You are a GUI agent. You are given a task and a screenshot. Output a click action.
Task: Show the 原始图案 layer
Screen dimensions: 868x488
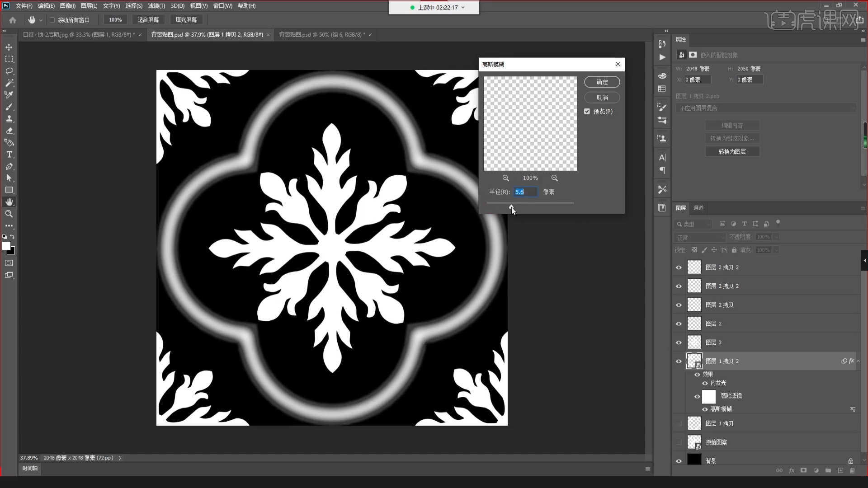[679, 442]
